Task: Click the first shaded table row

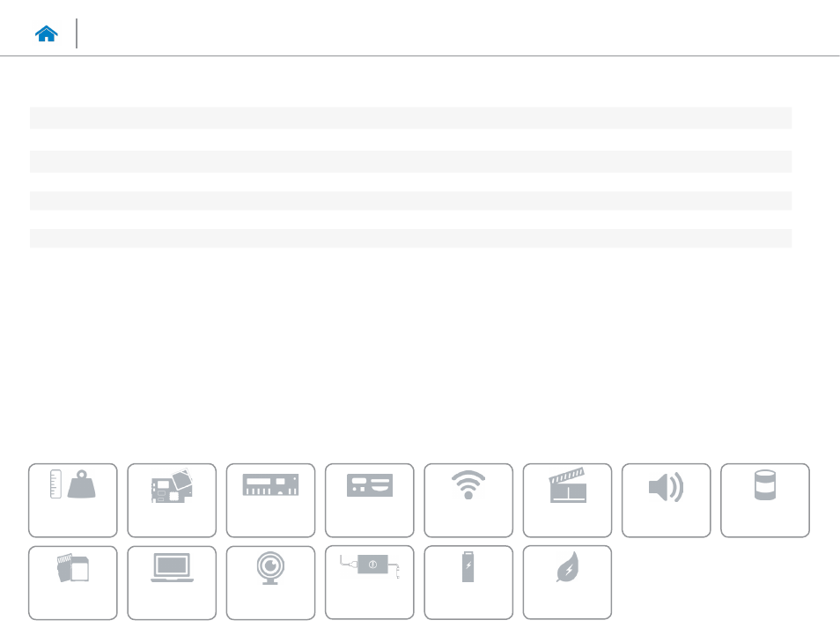Action: [411, 118]
